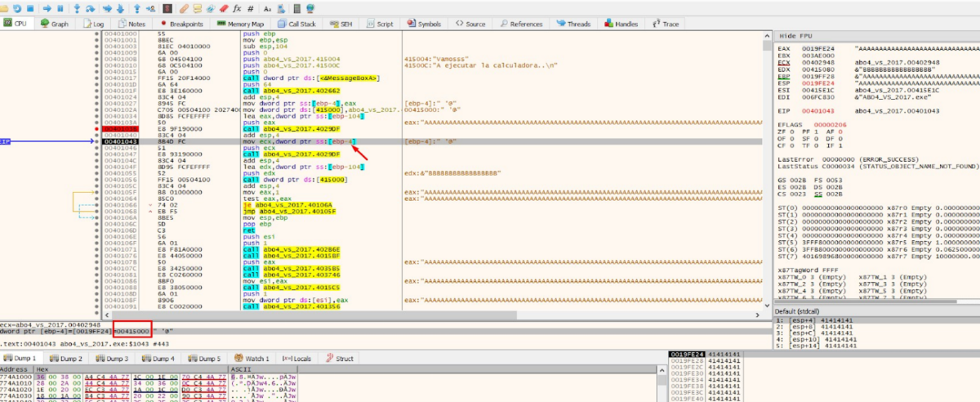Open the Log tab

pos(94,23)
